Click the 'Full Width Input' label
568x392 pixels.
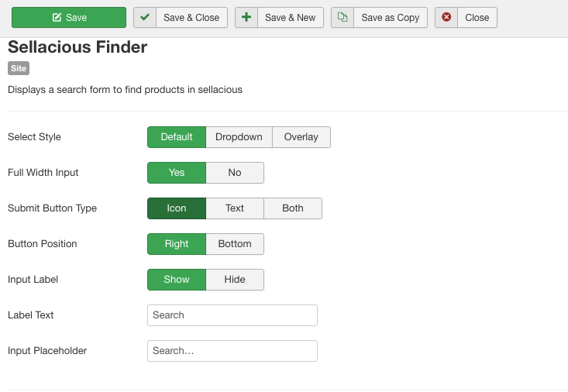(x=43, y=173)
